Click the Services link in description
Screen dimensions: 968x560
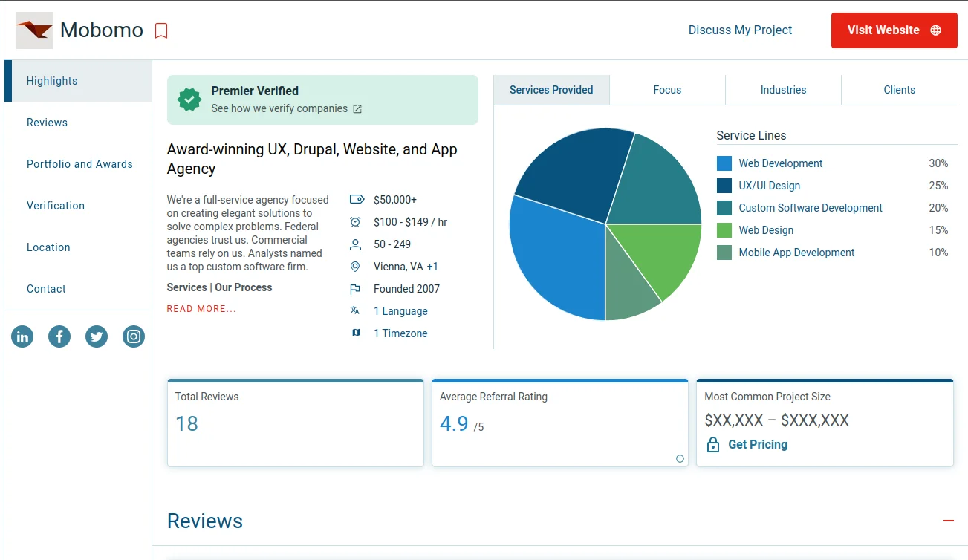[187, 287]
